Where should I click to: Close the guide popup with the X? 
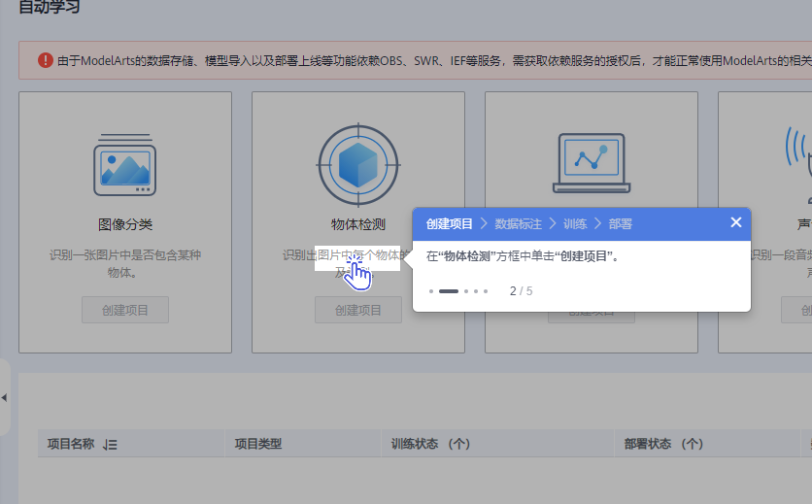coord(736,222)
